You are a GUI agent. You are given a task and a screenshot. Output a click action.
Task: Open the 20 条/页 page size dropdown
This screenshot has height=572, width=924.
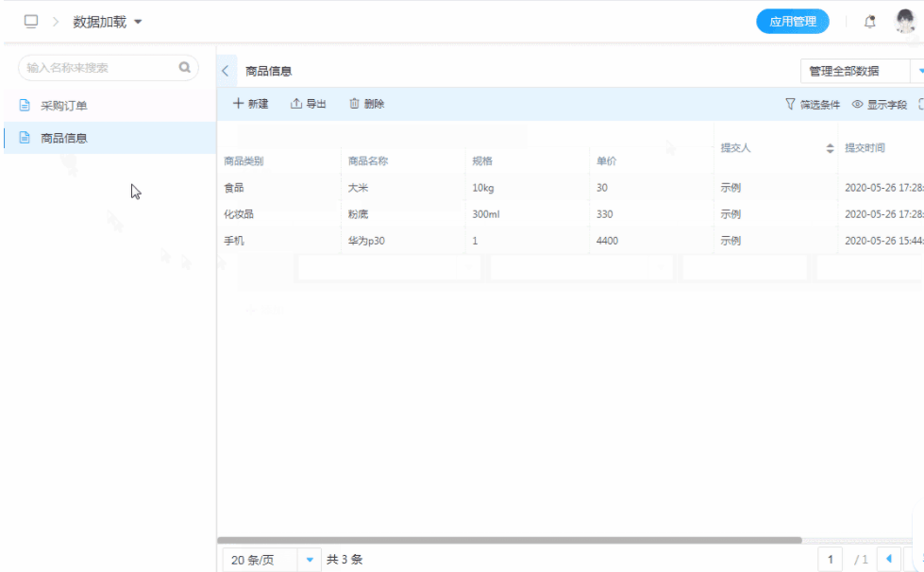(309, 560)
